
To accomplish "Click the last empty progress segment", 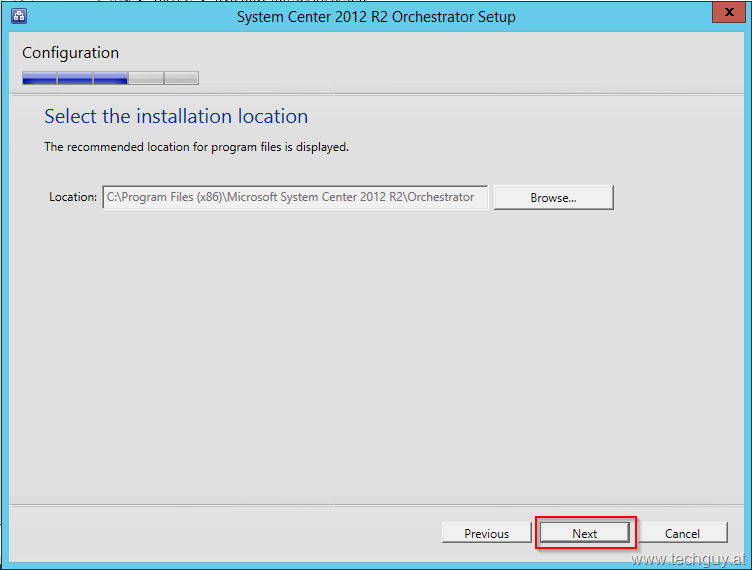I will (x=181, y=78).
